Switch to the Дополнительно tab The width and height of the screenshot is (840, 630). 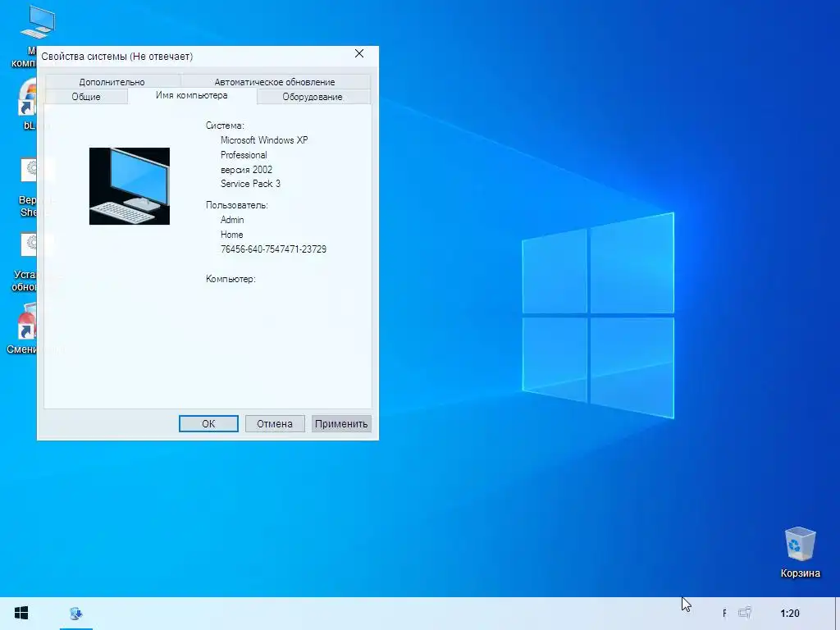coord(112,82)
